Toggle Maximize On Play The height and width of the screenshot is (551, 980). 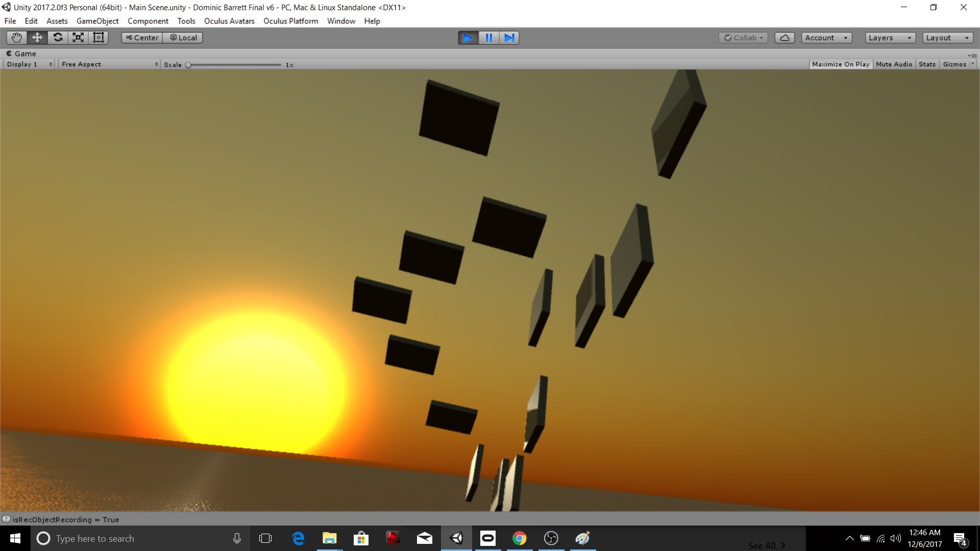[x=840, y=64]
